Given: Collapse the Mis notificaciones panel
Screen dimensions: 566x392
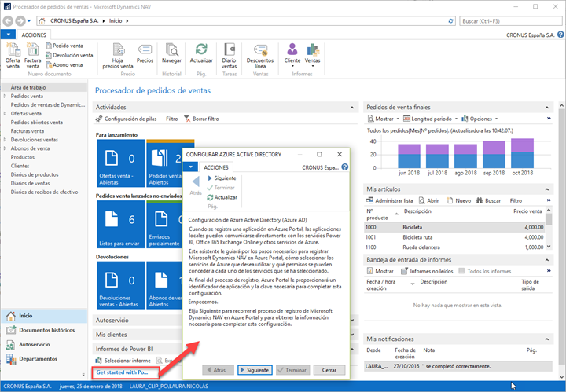Looking at the screenshot, I should click(x=547, y=339).
